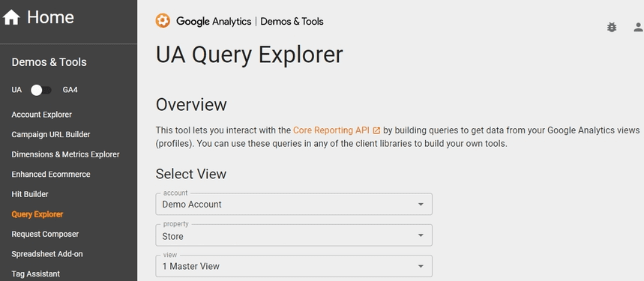Click the Google Analytics gear logo
Viewport: 644px width, 281px height.
tap(163, 21)
